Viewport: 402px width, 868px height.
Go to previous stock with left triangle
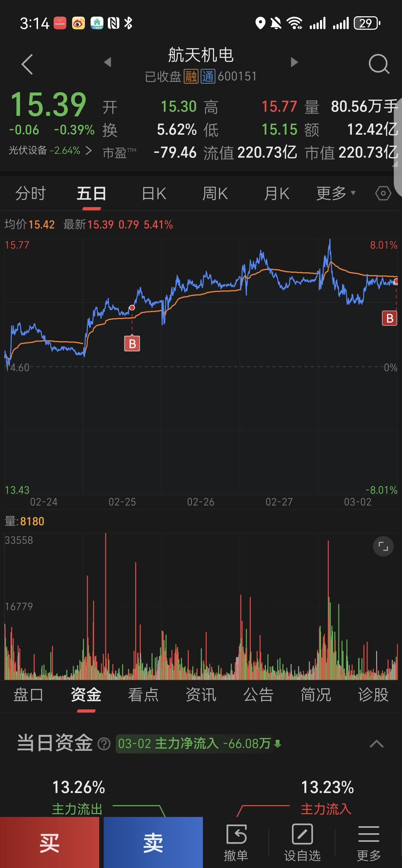[108, 62]
